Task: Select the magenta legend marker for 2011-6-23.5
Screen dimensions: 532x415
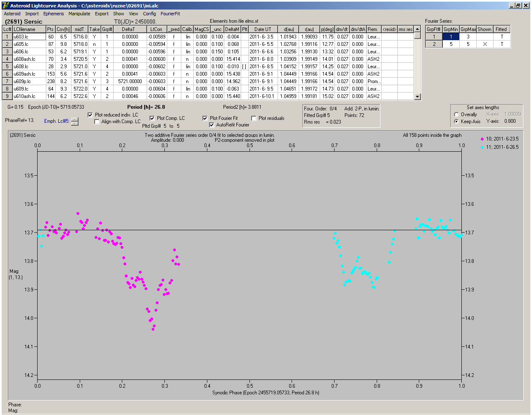Action: (482, 139)
